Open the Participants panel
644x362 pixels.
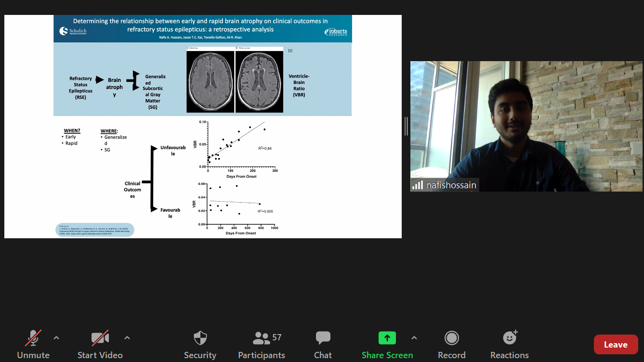(x=262, y=344)
